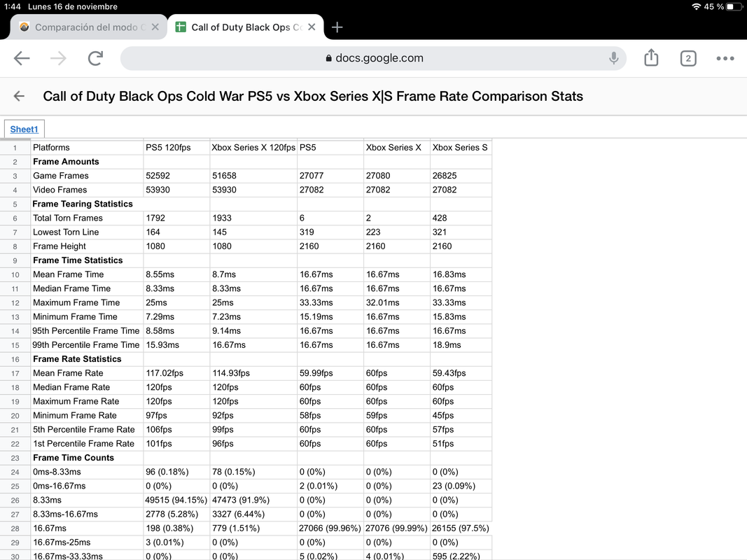Image resolution: width=747 pixels, height=560 pixels.
Task: Click the Platforms cell
Action: [87, 148]
